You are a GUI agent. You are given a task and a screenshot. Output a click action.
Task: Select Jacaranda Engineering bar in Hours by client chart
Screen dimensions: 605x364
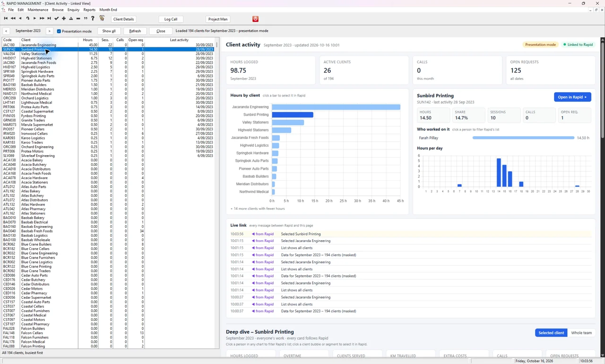pos(336,107)
